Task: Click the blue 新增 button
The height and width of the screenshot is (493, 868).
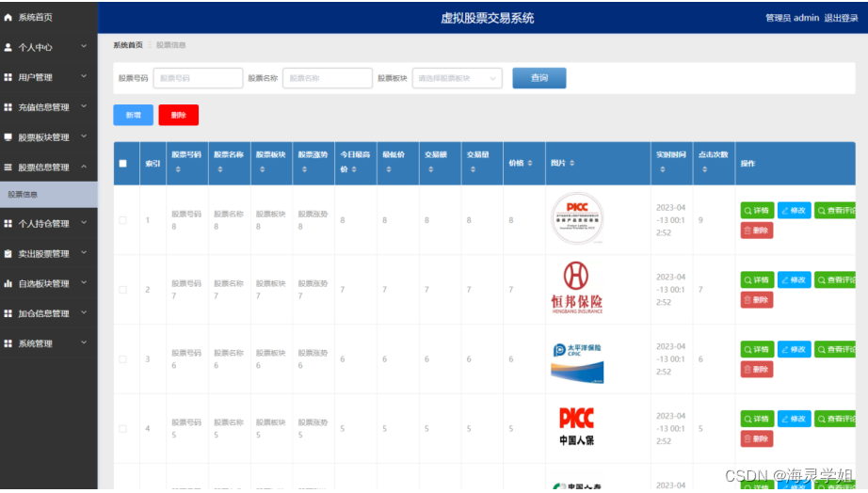Action: point(134,115)
